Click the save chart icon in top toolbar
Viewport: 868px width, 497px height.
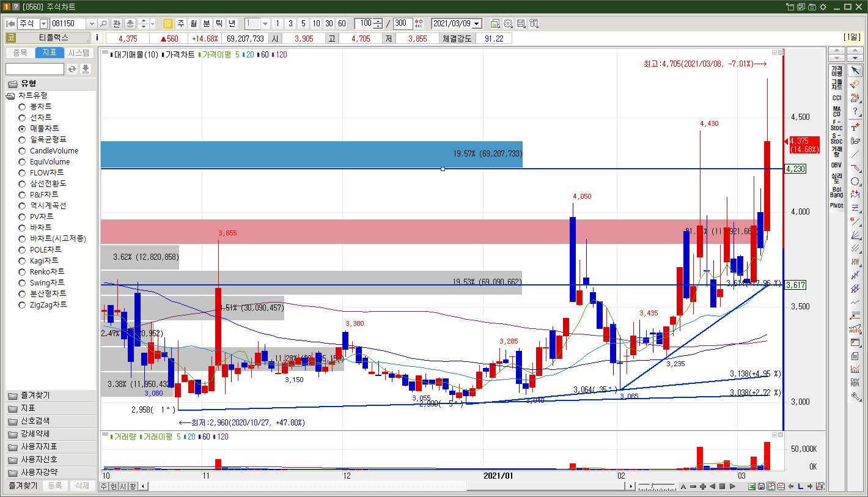[x=521, y=23]
